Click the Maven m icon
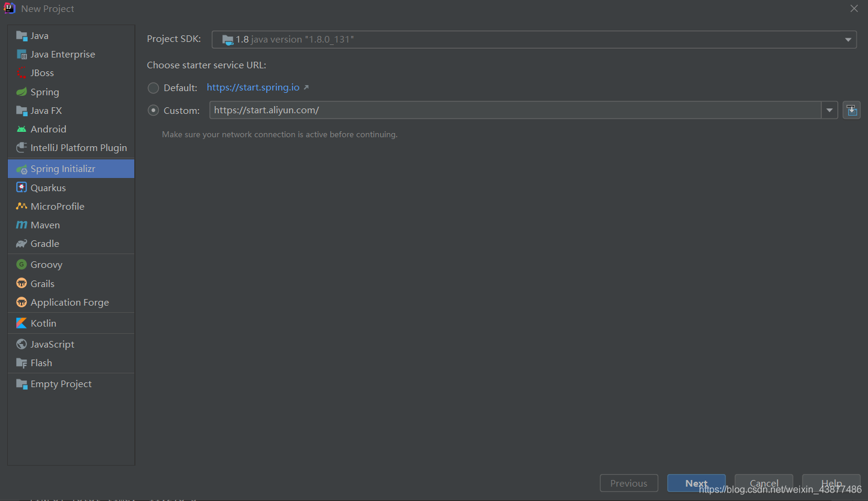Image resolution: width=868 pixels, height=501 pixels. pyautogui.click(x=22, y=225)
